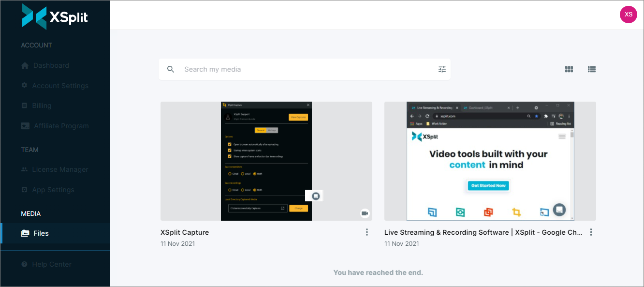
Task: Click the magnifier search icon
Action: 171,69
